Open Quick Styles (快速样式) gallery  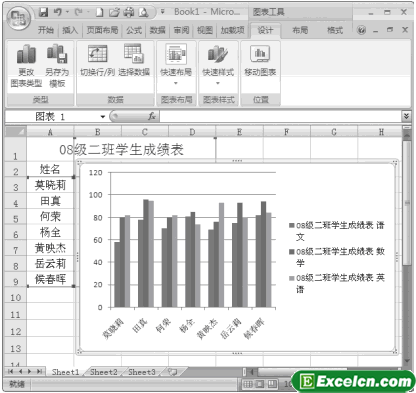pos(218,65)
